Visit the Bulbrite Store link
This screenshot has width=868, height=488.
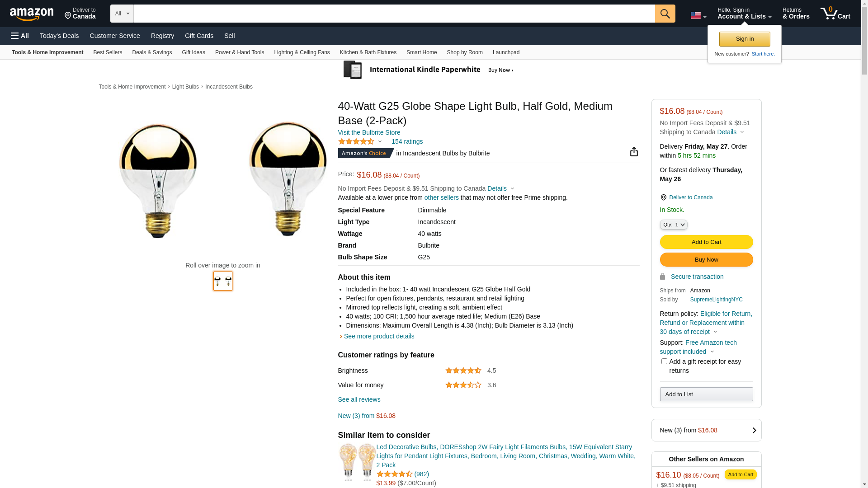(x=369, y=132)
